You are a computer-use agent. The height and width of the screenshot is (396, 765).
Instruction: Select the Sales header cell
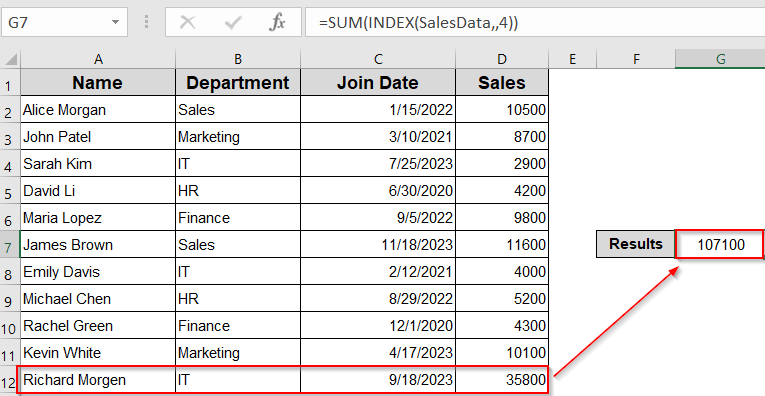(502, 82)
